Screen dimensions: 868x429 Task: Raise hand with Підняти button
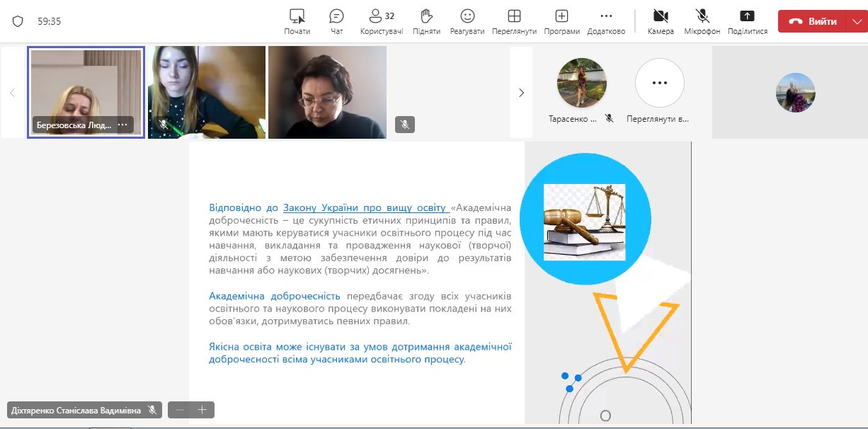pos(426,22)
